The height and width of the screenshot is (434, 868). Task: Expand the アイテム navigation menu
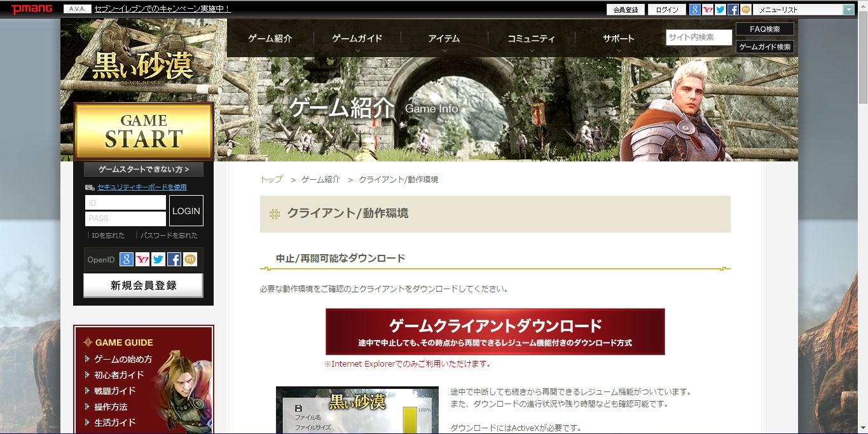[444, 39]
